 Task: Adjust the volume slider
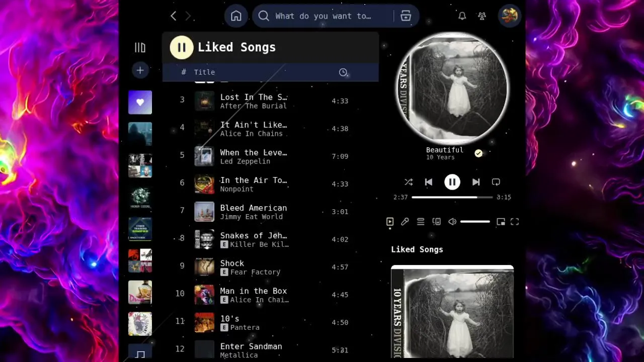tap(475, 222)
